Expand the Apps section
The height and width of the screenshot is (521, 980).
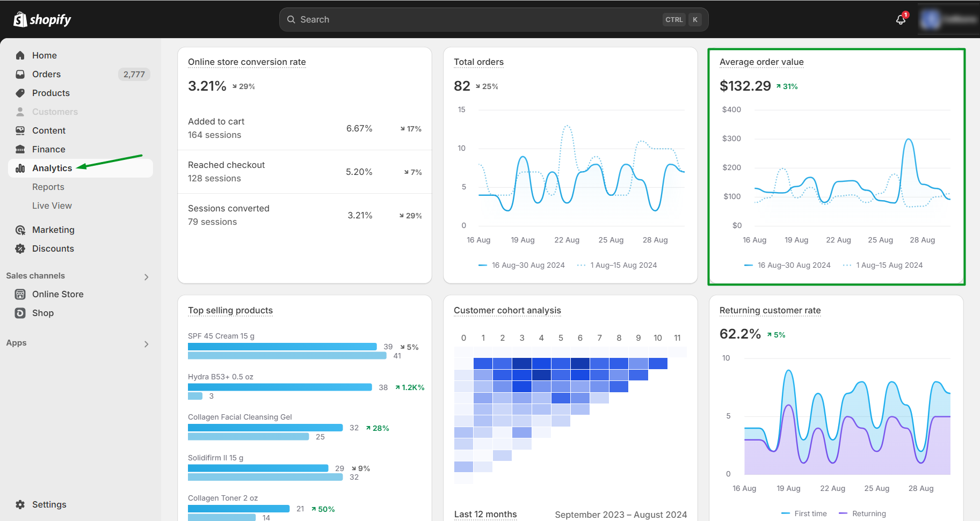(147, 344)
